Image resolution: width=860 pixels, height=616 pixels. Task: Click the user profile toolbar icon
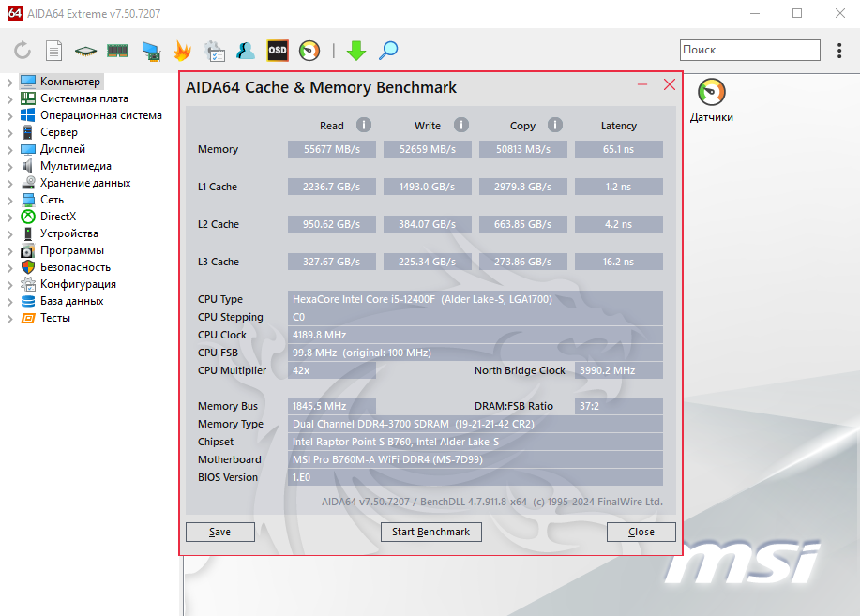coord(245,51)
